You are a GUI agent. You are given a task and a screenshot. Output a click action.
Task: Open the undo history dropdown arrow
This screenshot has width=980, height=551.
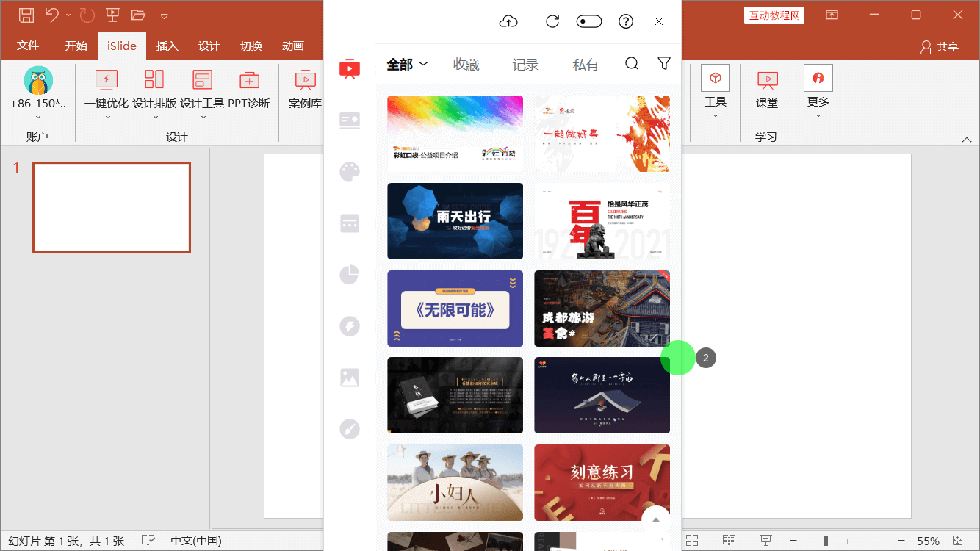click(68, 15)
